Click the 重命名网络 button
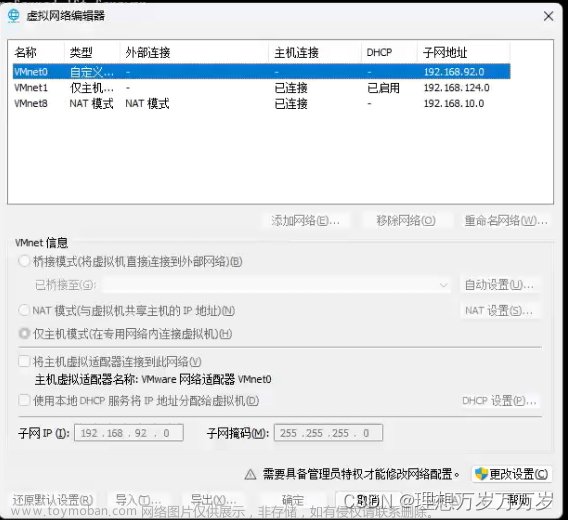The image size is (568, 520). [506, 220]
